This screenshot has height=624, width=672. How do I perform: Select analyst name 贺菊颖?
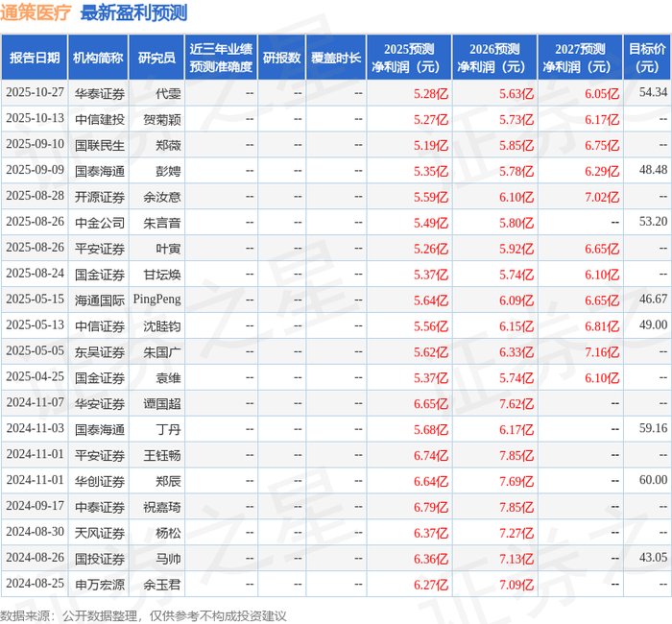tap(162, 119)
